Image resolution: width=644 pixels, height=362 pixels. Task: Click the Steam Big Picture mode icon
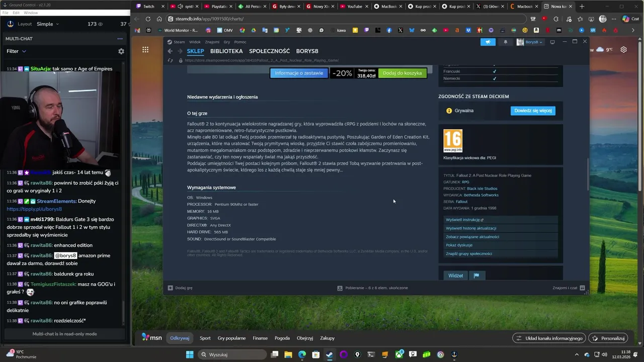(x=552, y=42)
